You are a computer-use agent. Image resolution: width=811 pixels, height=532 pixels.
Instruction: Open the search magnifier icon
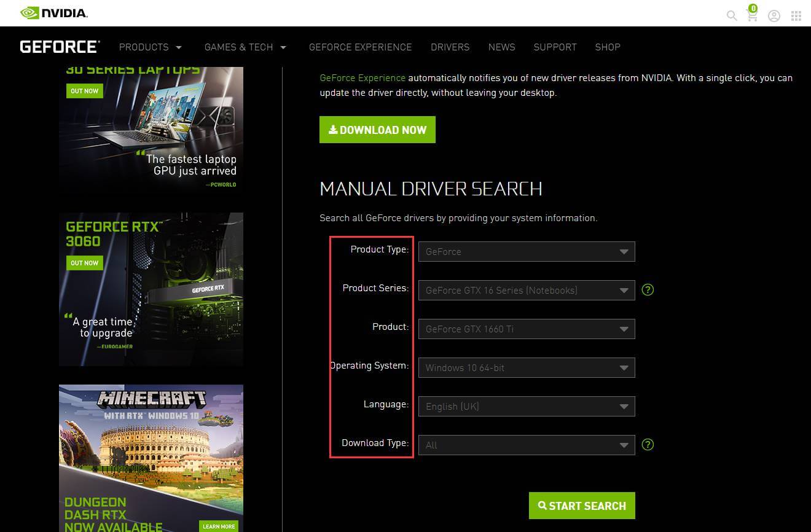[731, 15]
